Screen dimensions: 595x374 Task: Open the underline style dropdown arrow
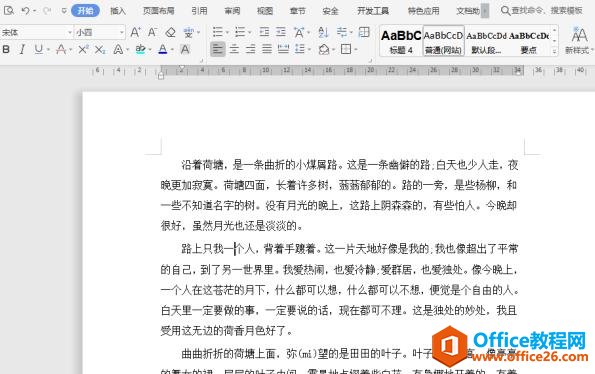(49, 49)
